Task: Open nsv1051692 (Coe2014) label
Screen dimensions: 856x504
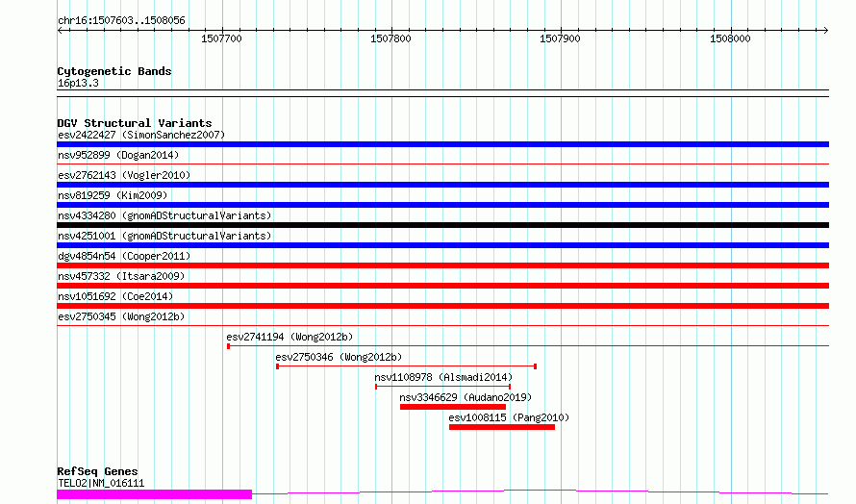Action: pos(115,296)
